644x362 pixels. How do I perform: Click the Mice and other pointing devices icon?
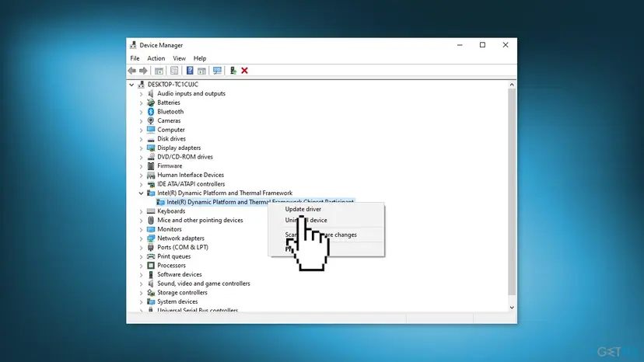coord(151,220)
